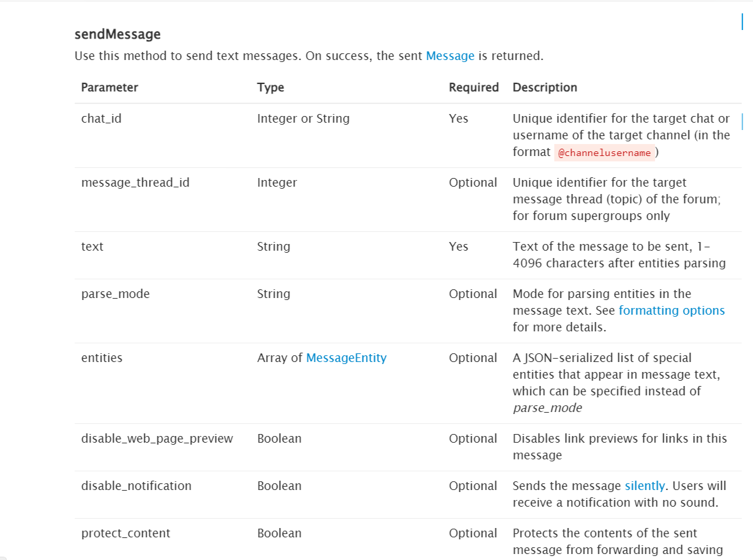Click the italic parse_mode text in entities description
The image size is (753, 560).
[547, 408]
